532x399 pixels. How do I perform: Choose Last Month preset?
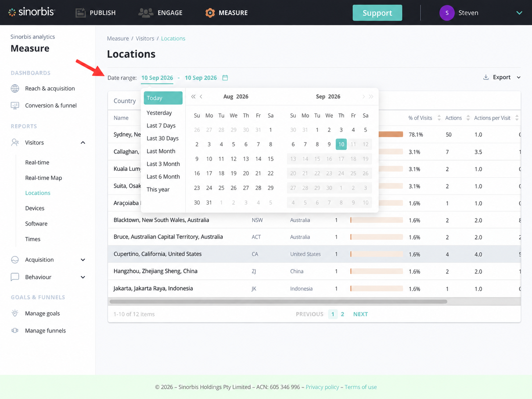[161, 151]
